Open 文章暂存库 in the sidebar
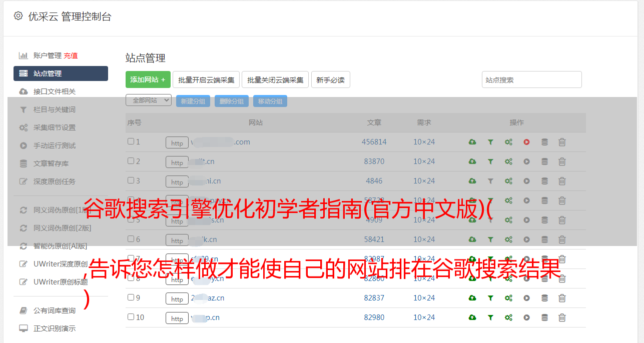 (51, 163)
